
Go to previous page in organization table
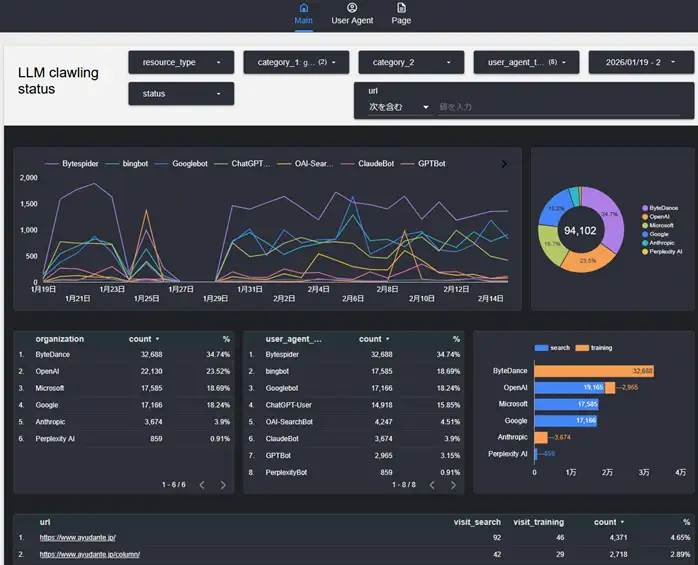(x=201, y=485)
